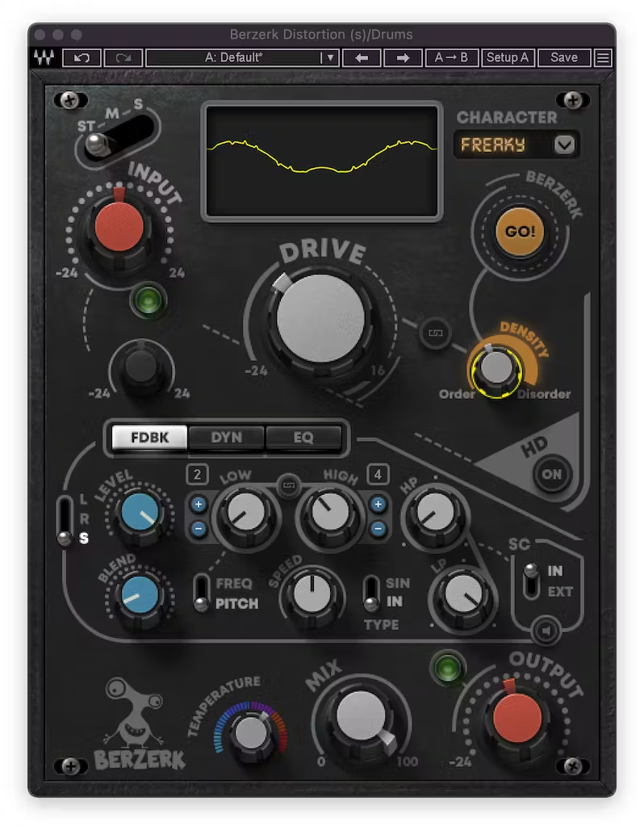Click the undo arrow button

[82, 57]
